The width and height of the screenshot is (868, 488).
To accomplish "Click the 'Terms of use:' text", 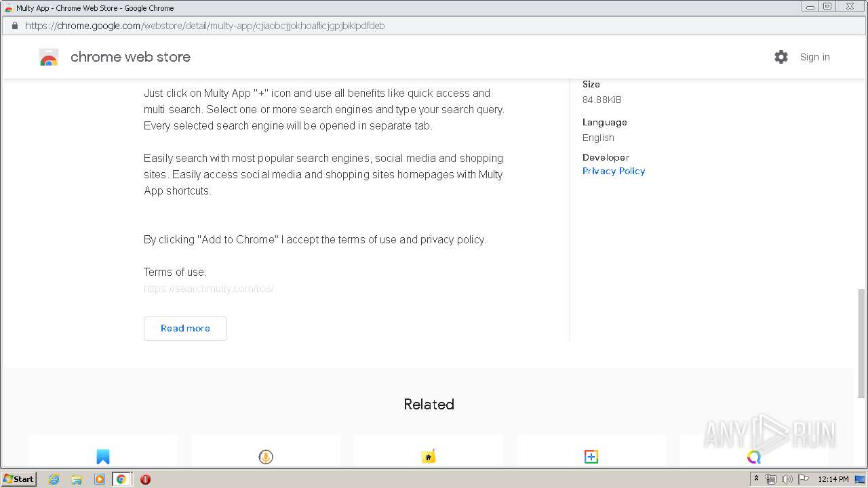I will 175,272.
